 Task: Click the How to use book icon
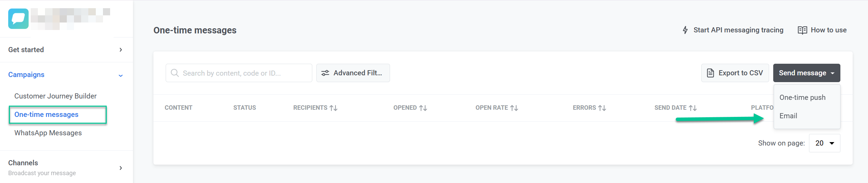pos(802,30)
